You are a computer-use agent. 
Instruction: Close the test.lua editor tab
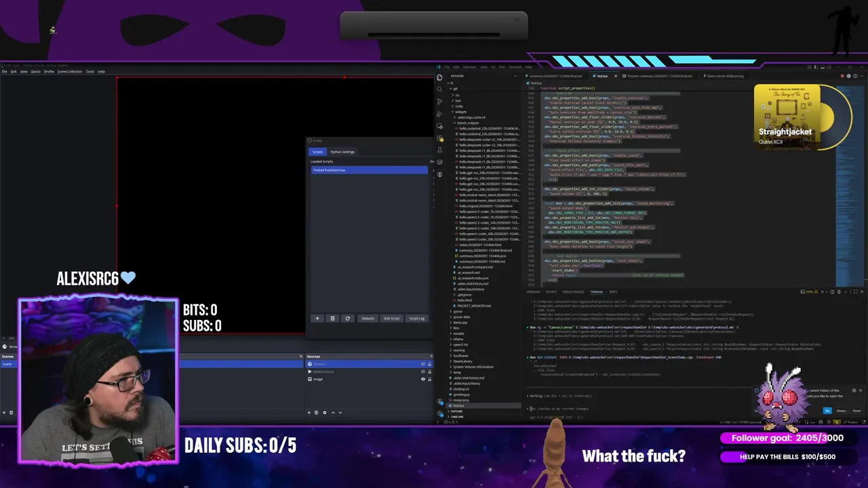616,76
